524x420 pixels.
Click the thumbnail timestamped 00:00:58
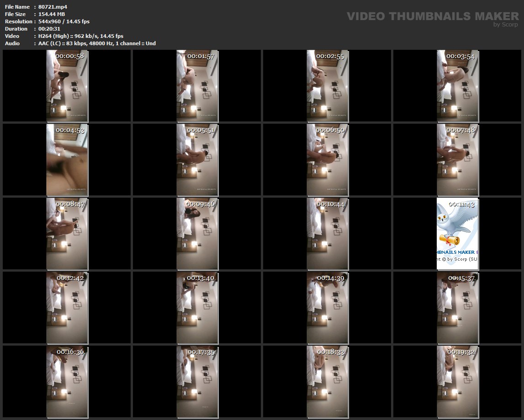pos(67,86)
